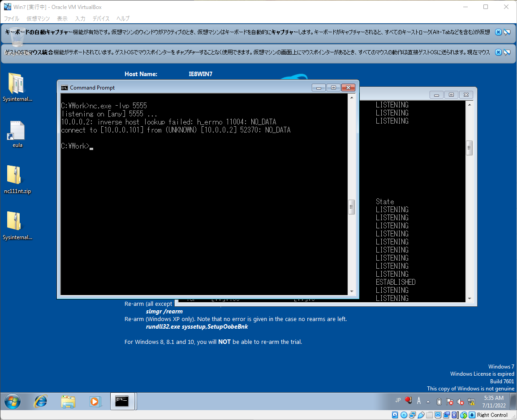517x420 pixels.
Task: Open the Windows Start menu
Action: (x=13, y=402)
